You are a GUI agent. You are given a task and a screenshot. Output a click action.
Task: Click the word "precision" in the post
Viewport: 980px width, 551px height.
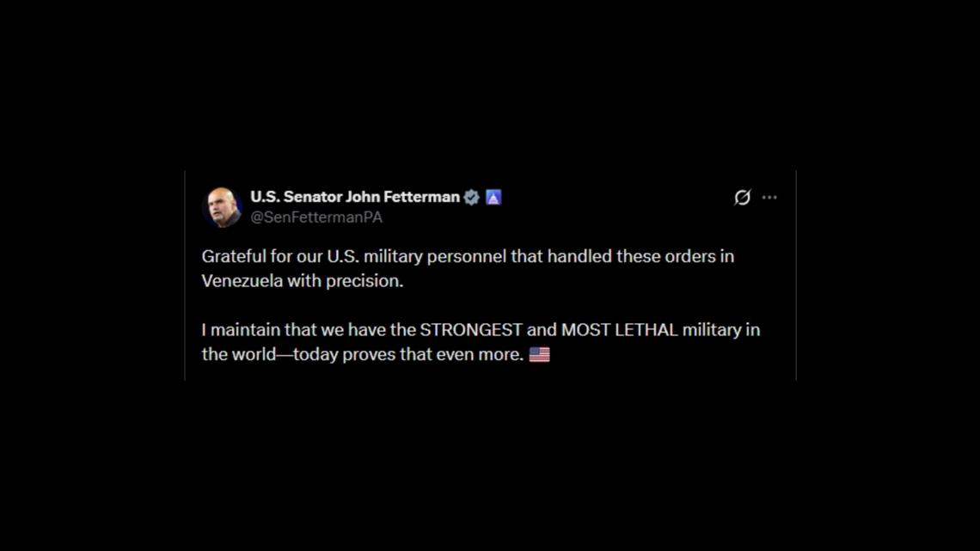364,281
